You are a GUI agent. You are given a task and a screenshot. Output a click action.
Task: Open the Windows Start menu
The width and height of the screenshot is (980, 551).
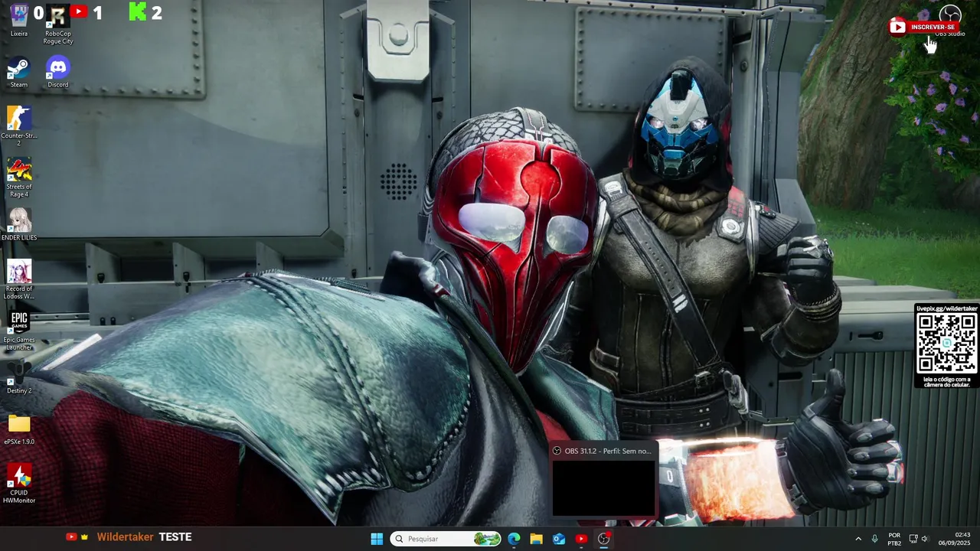(x=377, y=539)
